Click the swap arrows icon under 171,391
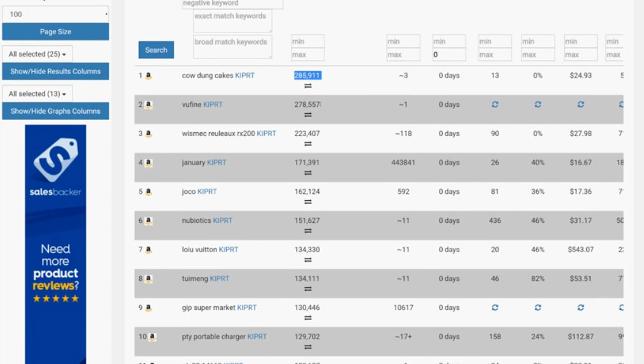The image size is (644, 364). pos(307,173)
